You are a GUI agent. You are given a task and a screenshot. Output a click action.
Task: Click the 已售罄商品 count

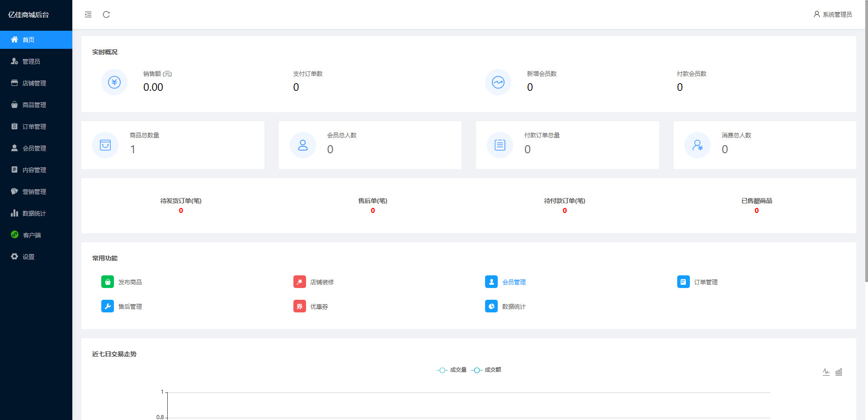[x=756, y=211]
